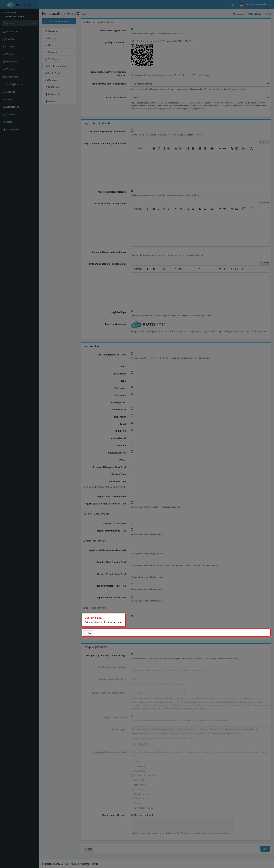Tick Use global registration instructions checkbox

coord(132,131)
